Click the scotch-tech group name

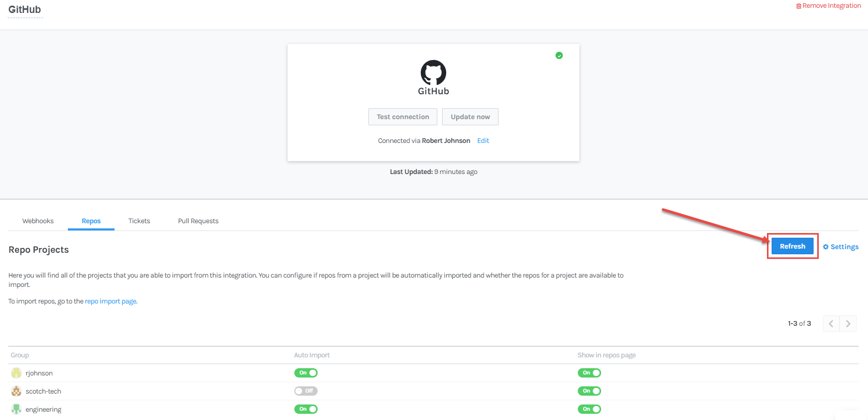(44, 392)
